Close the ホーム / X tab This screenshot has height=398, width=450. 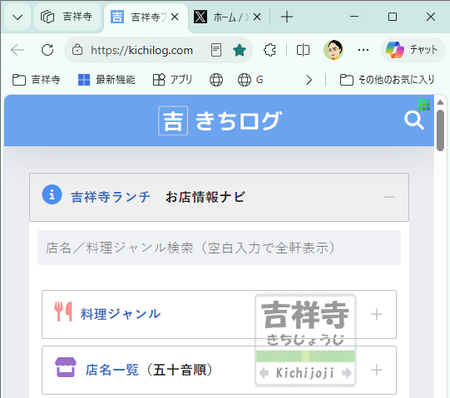tap(256, 17)
